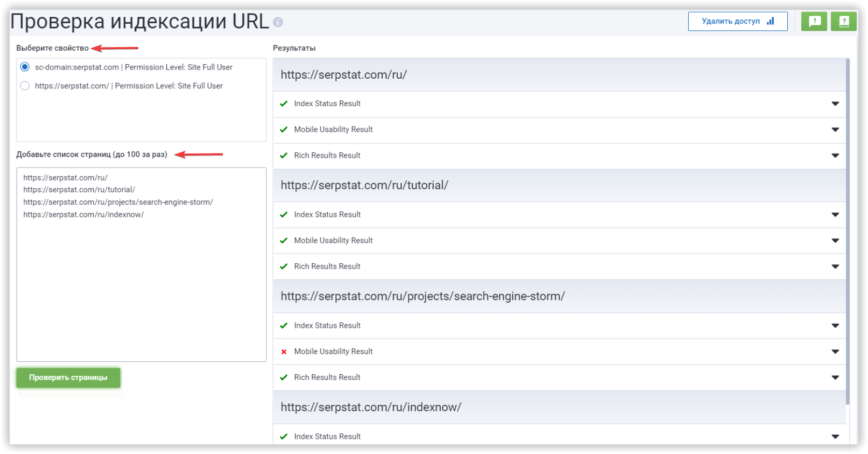The width and height of the screenshot is (868, 454).
Task: Click inside the page list text area
Action: pyautogui.click(x=141, y=265)
